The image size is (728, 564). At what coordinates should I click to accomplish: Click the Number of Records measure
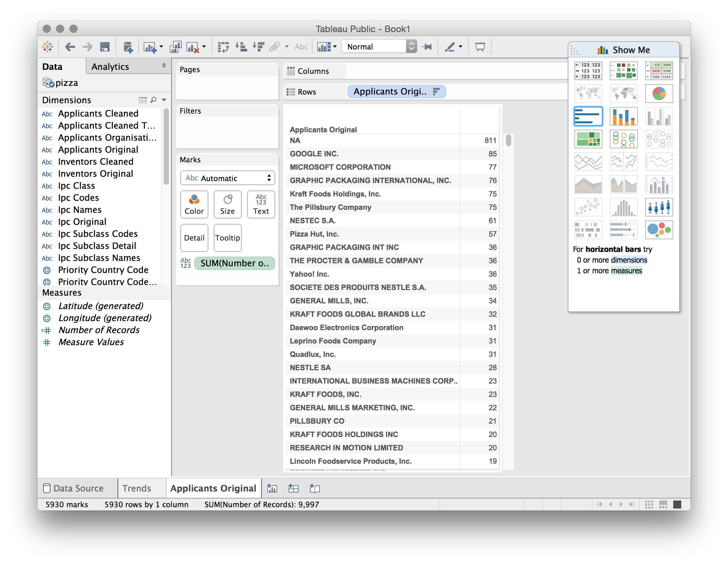pos(99,330)
